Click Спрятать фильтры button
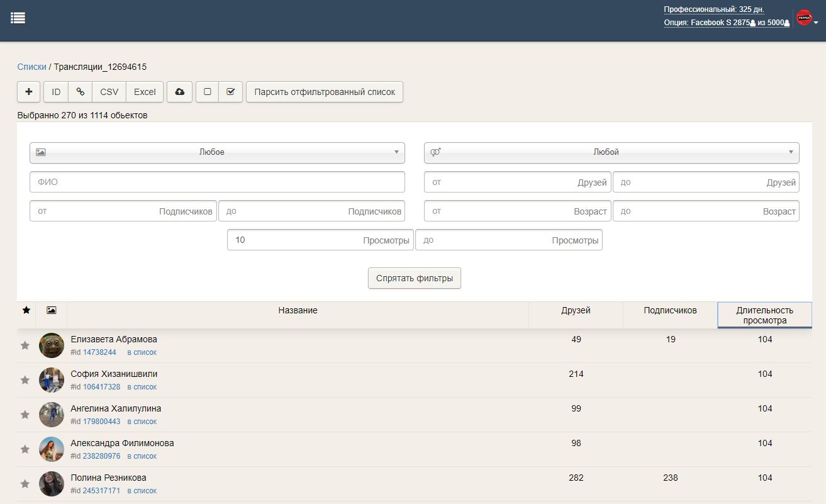The height and width of the screenshot is (504, 826). pos(414,278)
